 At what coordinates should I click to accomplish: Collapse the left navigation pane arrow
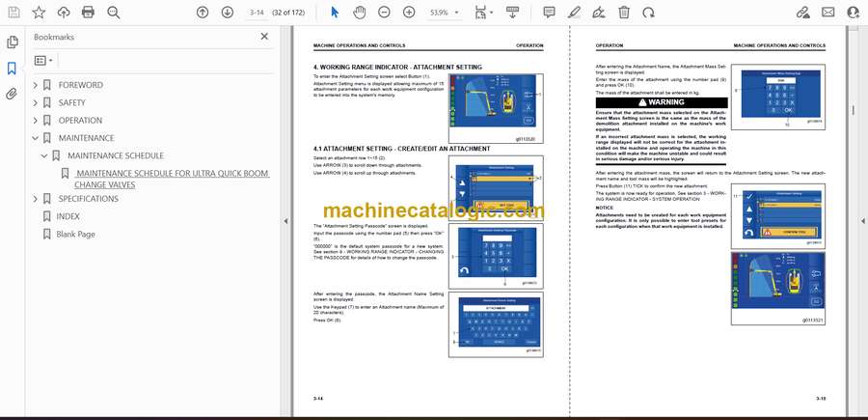click(285, 221)
